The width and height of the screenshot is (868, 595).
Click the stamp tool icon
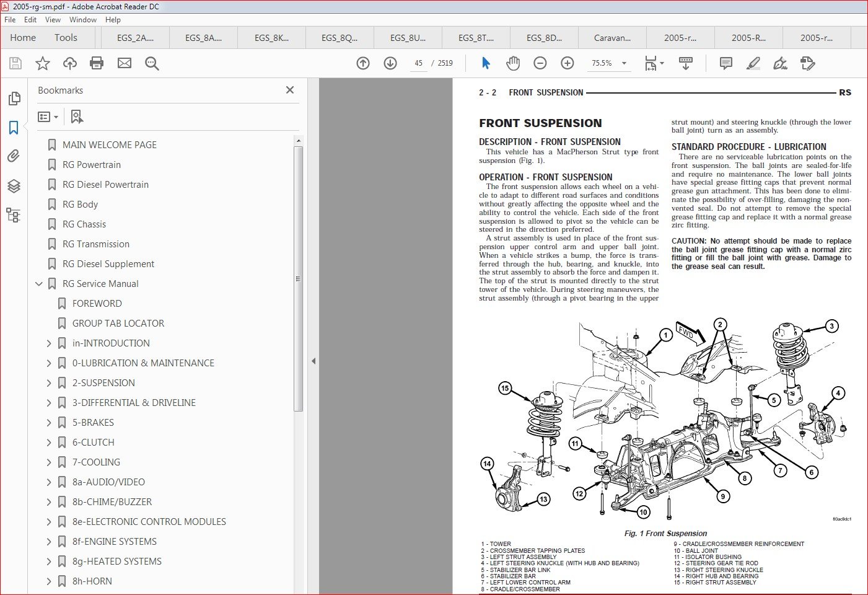808,63
